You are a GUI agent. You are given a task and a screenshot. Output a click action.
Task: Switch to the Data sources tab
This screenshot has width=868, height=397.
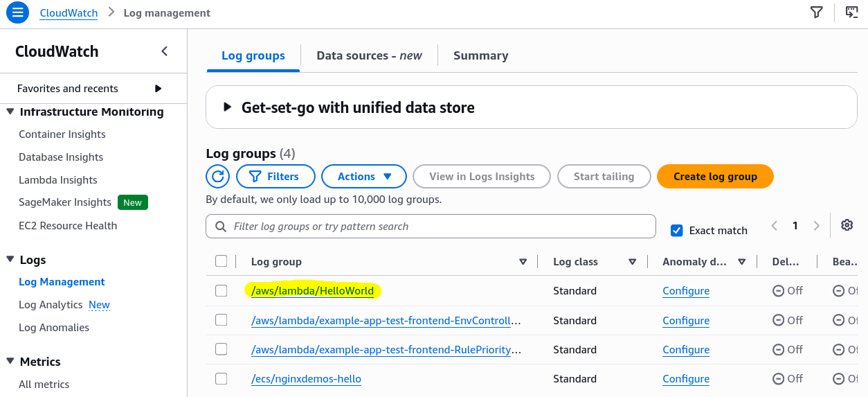tap(369, 55)
